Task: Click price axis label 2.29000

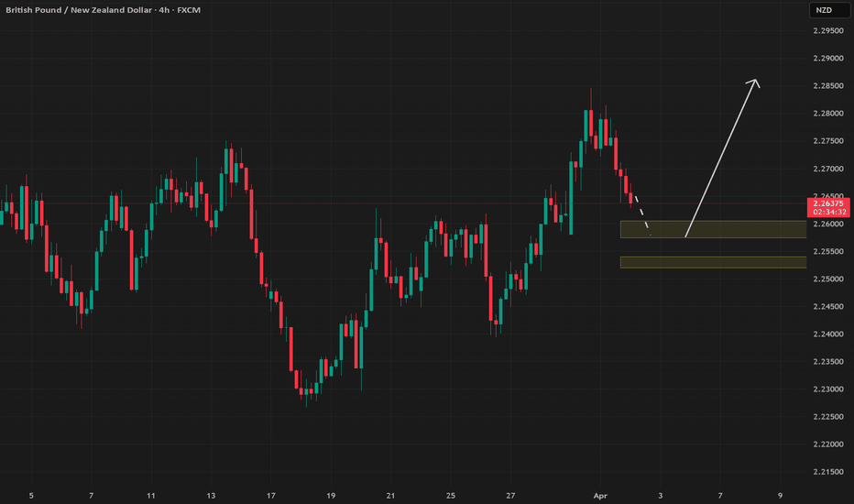Action: [x=827, y=59]
